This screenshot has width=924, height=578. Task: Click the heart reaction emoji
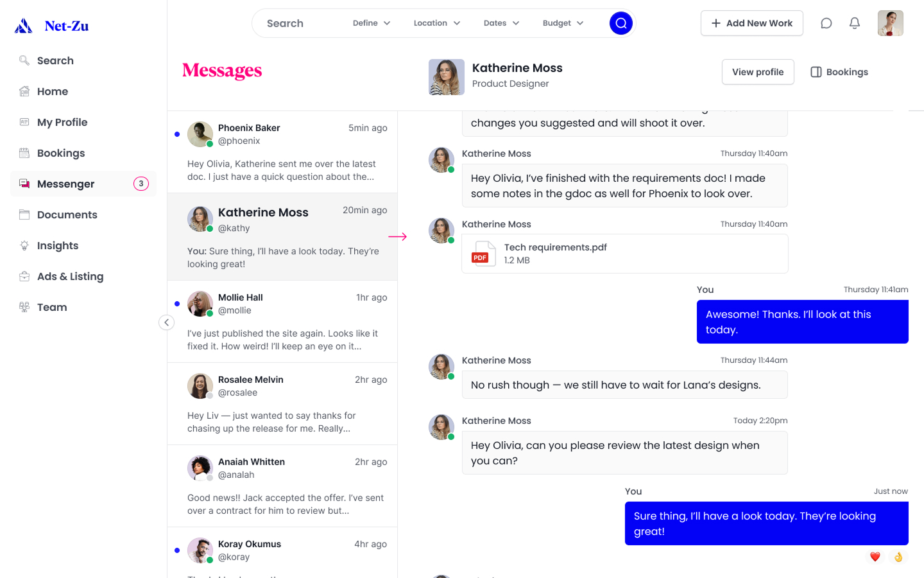click(875, 557)
